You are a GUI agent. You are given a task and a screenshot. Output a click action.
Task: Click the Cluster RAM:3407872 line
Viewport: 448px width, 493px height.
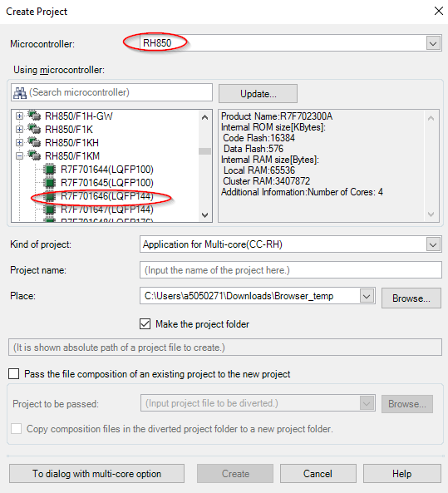tap(266, 180)
